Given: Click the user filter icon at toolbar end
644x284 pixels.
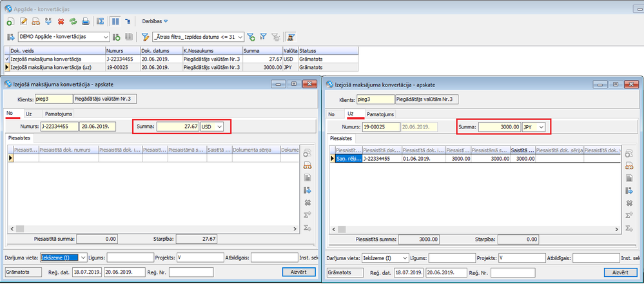Looking at the screenshot, I should tap(291, 37).
